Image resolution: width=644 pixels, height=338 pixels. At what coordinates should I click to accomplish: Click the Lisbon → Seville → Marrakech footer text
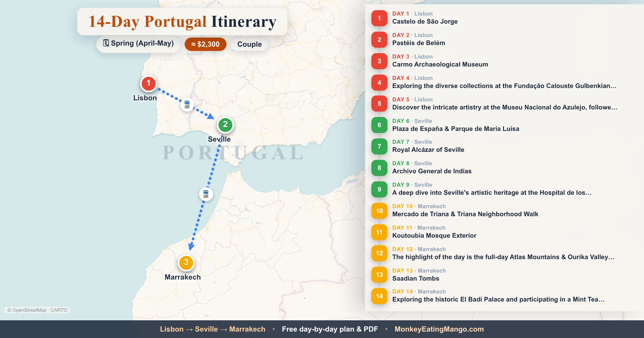coord(213,329)
